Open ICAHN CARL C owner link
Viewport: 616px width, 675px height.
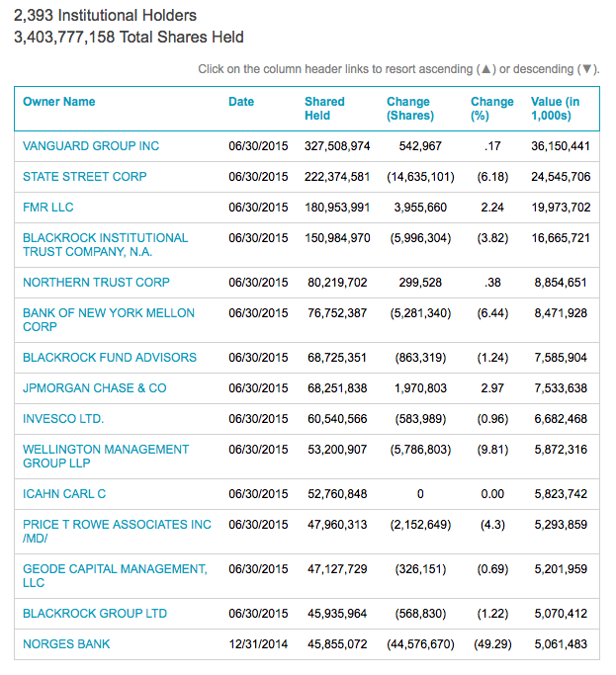coord(64,494)
